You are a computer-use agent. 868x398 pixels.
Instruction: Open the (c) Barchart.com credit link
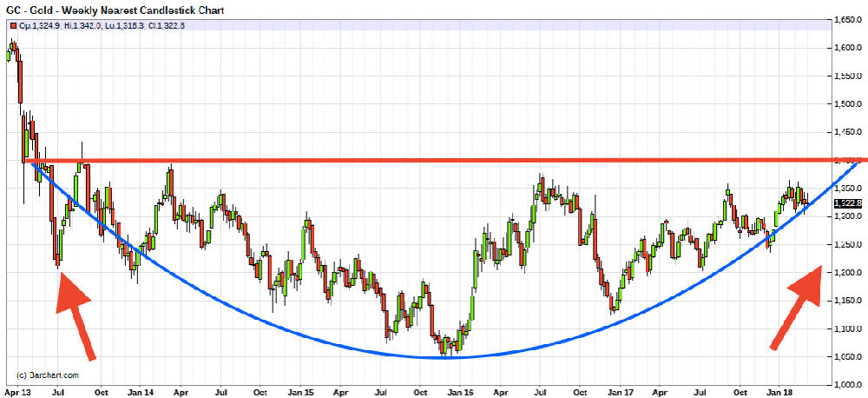click(49, 375)
